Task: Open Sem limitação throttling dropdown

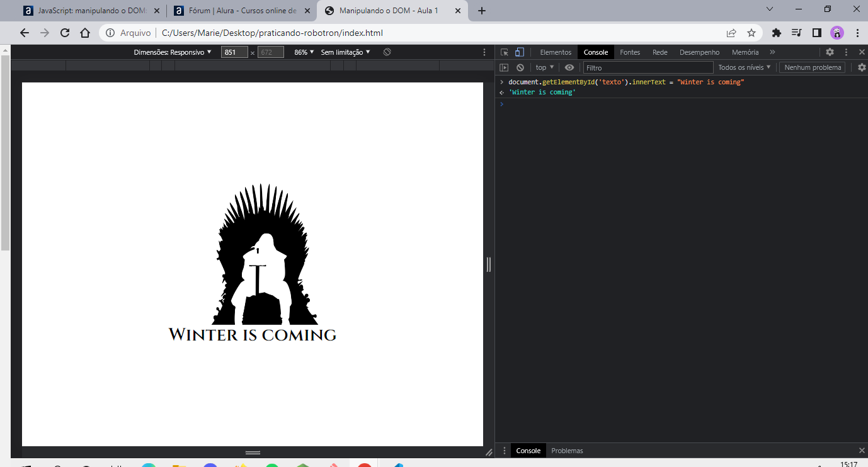Action: click(346, 52)
